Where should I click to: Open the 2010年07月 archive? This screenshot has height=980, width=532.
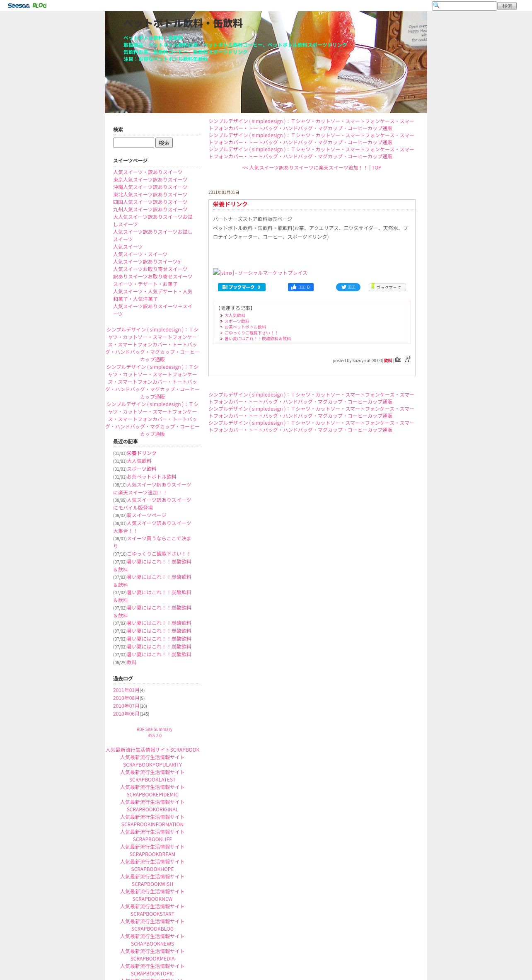coord(126,706)
